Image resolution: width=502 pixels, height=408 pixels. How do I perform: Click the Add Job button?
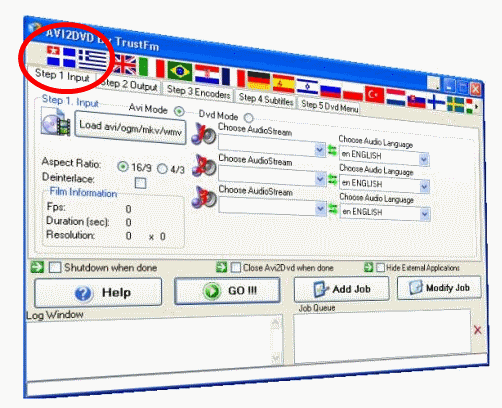tap(341, 289)
